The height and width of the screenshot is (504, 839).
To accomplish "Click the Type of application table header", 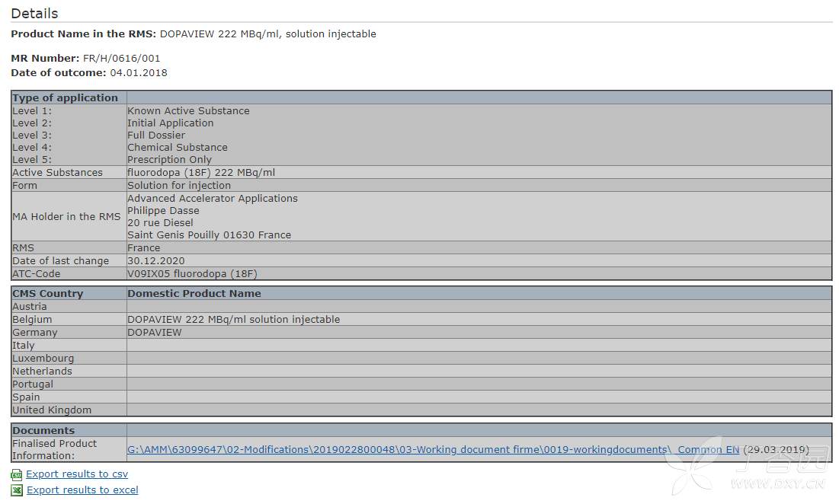I will 66,98.
